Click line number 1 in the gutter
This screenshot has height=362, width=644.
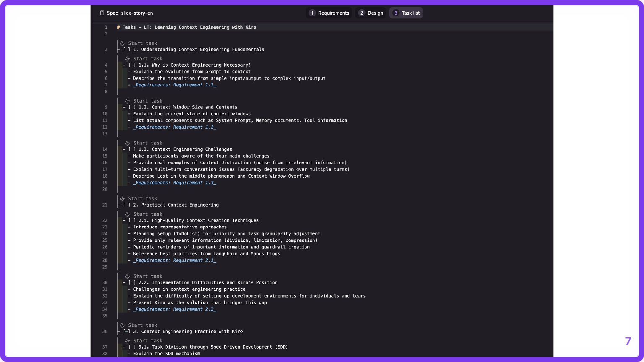(106, 27)
